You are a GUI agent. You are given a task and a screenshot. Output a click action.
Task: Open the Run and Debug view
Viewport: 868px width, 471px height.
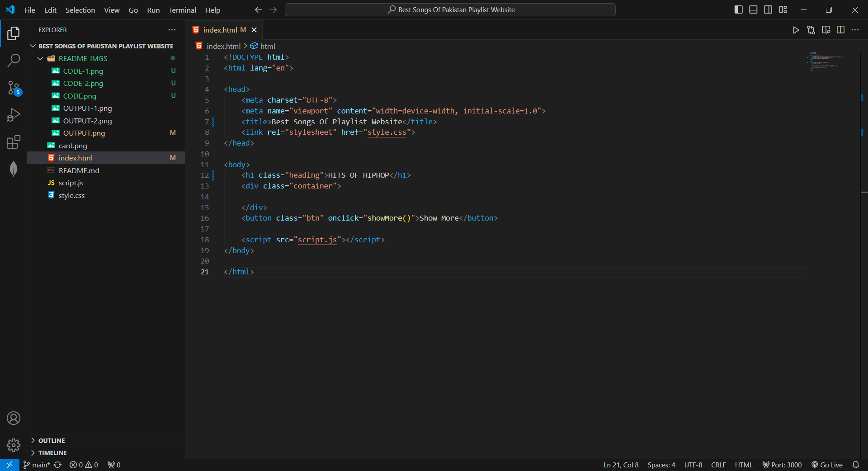tap(14, 115)
